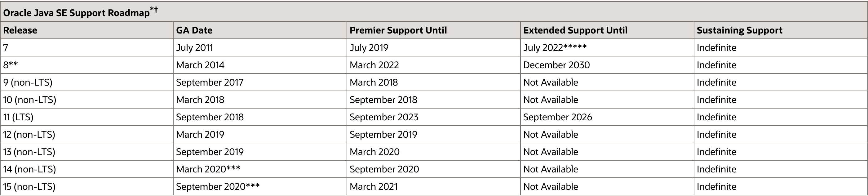Click the Sustaining Support column header
Image resolution: width=868 pixels, height=196 pixels.
coord(739,30)
